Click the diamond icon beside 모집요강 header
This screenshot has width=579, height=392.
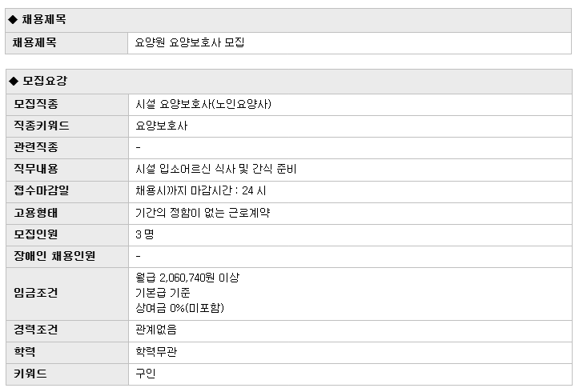[x=14, y=81]
